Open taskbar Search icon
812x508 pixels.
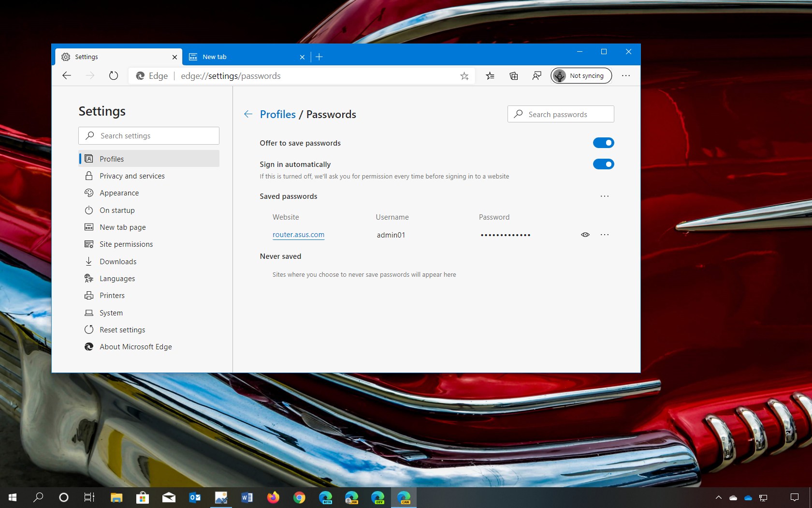point(38,497)
